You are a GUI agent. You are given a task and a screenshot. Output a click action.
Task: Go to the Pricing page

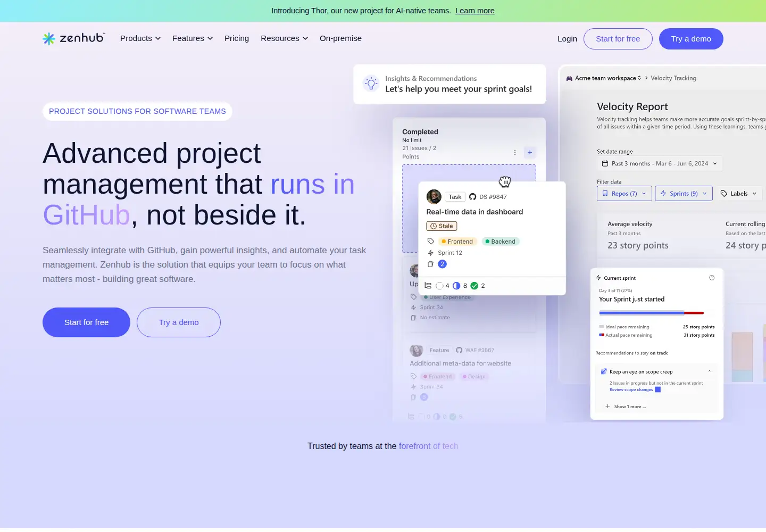click(x=237, y=38)
